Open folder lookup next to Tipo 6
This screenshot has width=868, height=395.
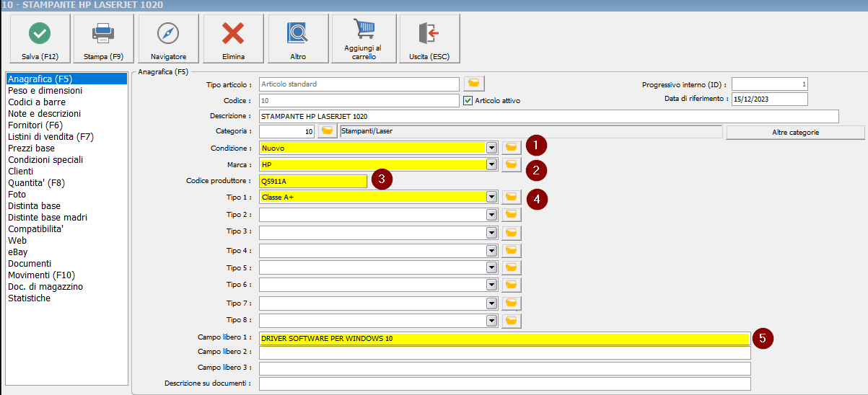[x=512, y=285]
